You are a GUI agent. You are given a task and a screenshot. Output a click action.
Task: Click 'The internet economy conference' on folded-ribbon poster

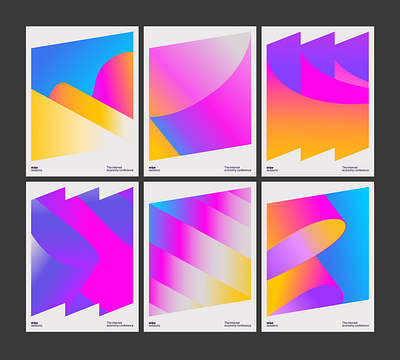(x=355, y=324)
